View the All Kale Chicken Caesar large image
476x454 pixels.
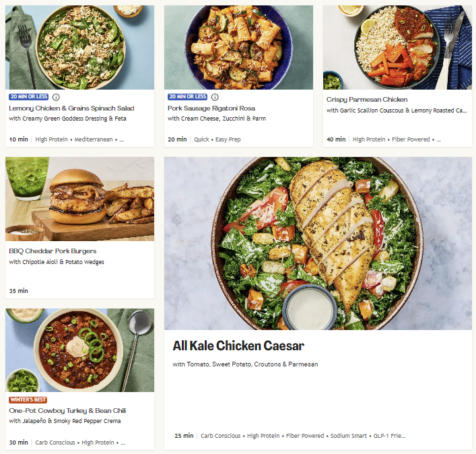pos(318,243)
